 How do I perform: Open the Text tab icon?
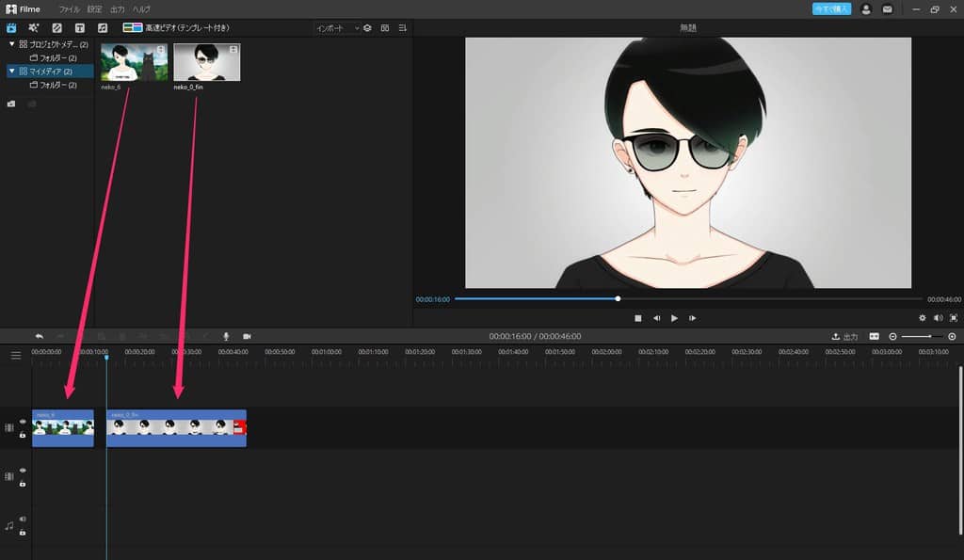(79, 27)
